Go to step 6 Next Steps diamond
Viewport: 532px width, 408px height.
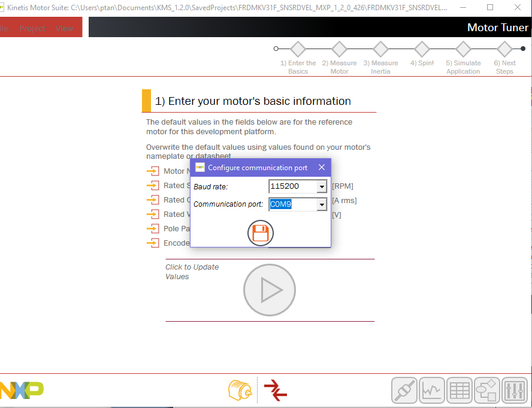[504, 49]
